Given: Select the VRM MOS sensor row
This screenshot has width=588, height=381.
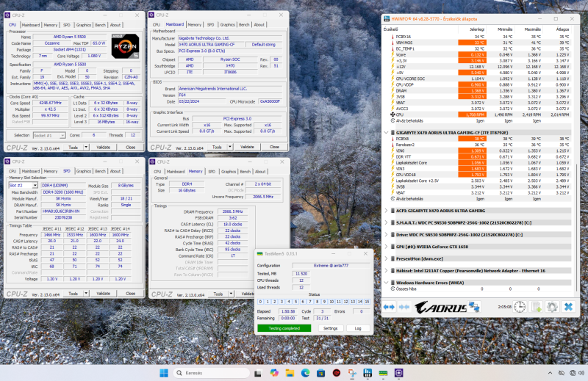Looking at the screenshot, I should [x=480, y=43].
